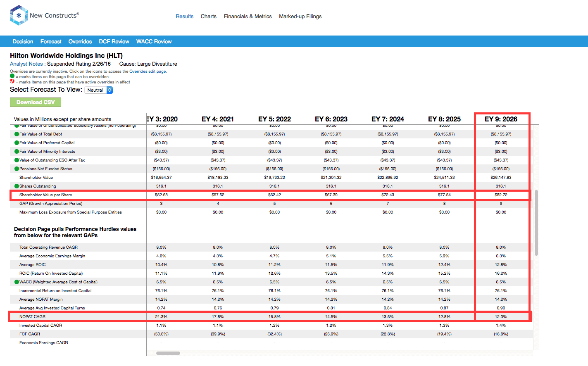Click override icon for WACC row
This screenshot has width=588, height=366.
point(17,282)
